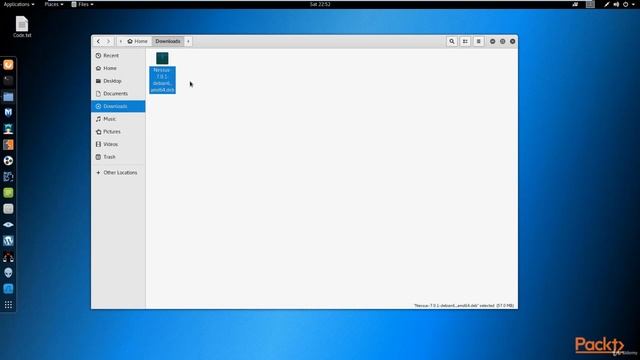
Task: Launch the red headphones dock icon
Action: tap(8, 257)
